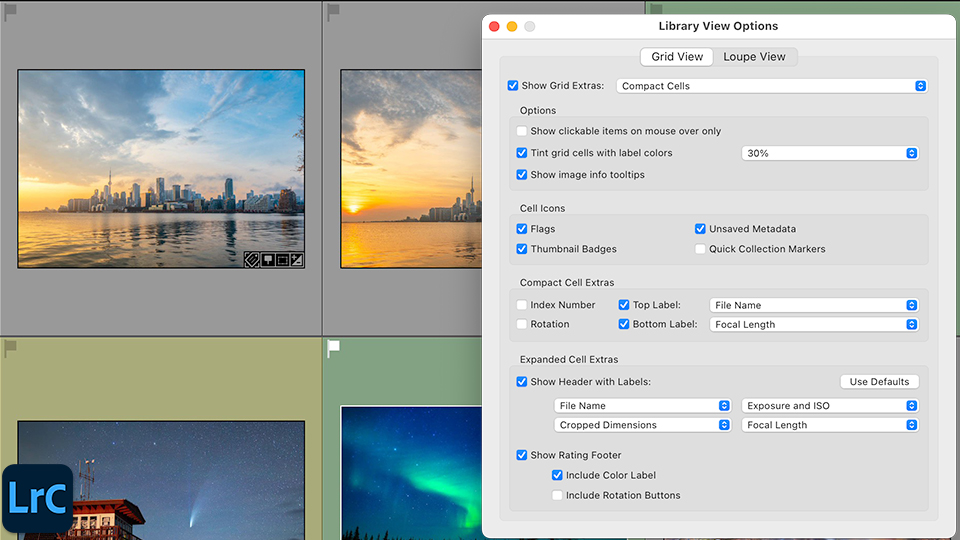Image resolution: width=960 pixels, height=540 pixels.
Task: Click the map location badge on skyline thumbnail
Action: click(x=268, y=260)
